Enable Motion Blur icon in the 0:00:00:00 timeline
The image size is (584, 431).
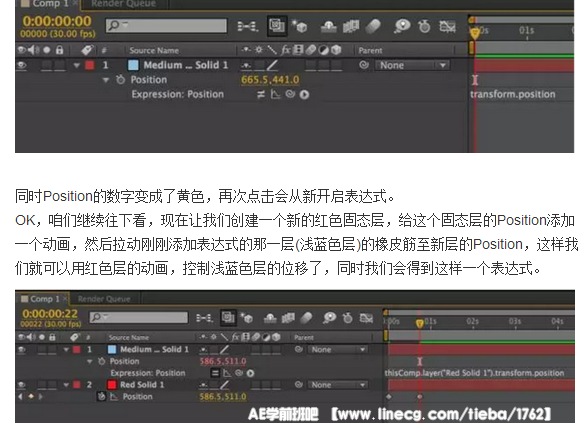coord(373,26)
